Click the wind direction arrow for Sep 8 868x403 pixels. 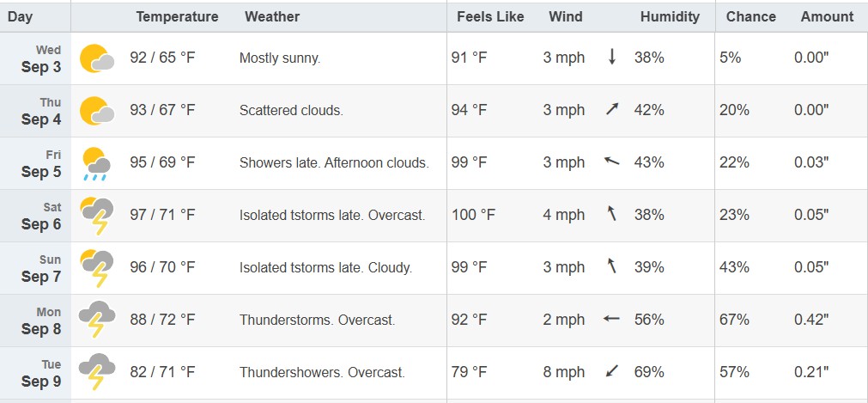point(611,319)
